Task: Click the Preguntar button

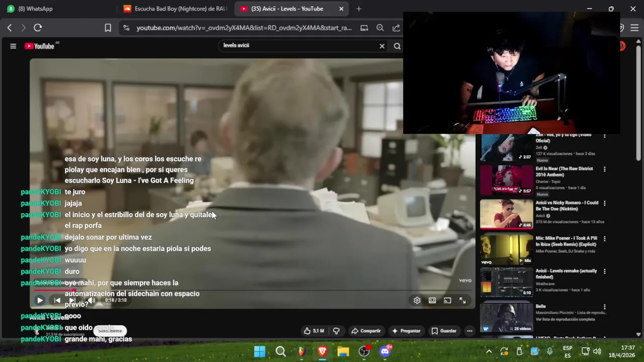Action: [x=406, y=331]
